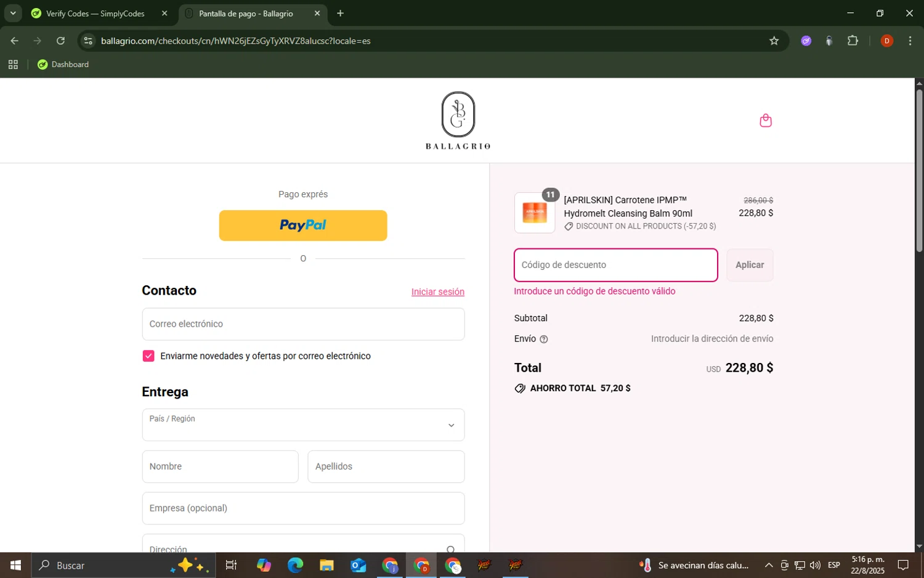924x578 pixels.
Task: Click 'DISCOUNT ON ALL PRODUCTS' label
Action: coord(629,226)
